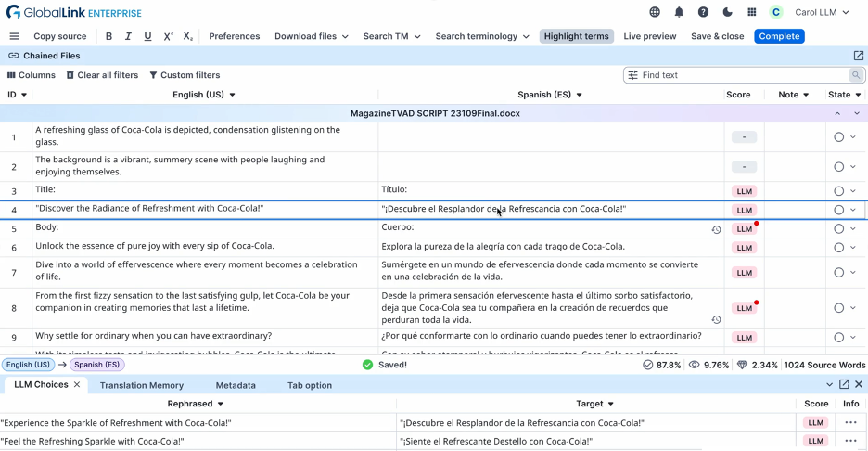Toggle state circle for segment 2
The height and width of the screenshot is (451, 868).
[838, 167]
